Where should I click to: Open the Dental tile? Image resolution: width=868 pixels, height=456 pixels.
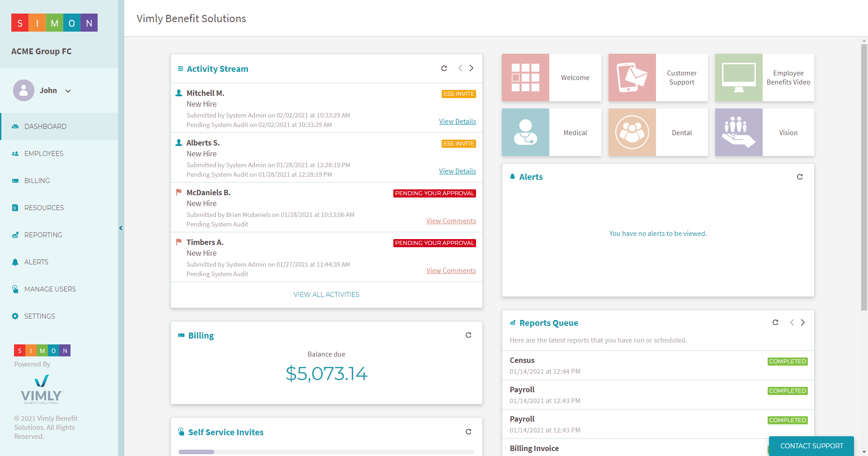coord(658,132)
